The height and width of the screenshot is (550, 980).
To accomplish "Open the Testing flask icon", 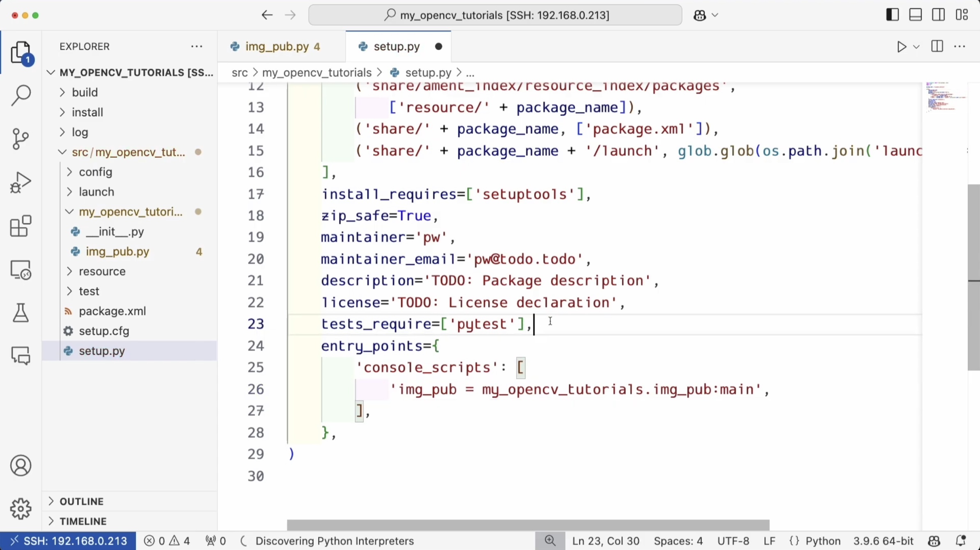I will coord(21,313).
